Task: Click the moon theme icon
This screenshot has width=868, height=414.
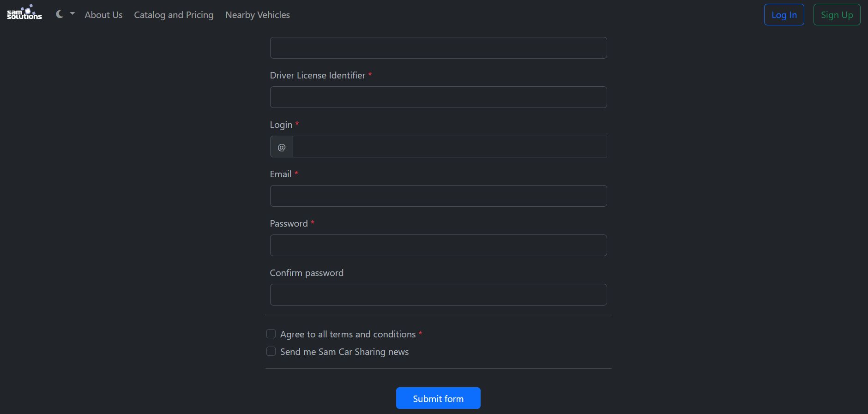Action: (x=60, y=14)
